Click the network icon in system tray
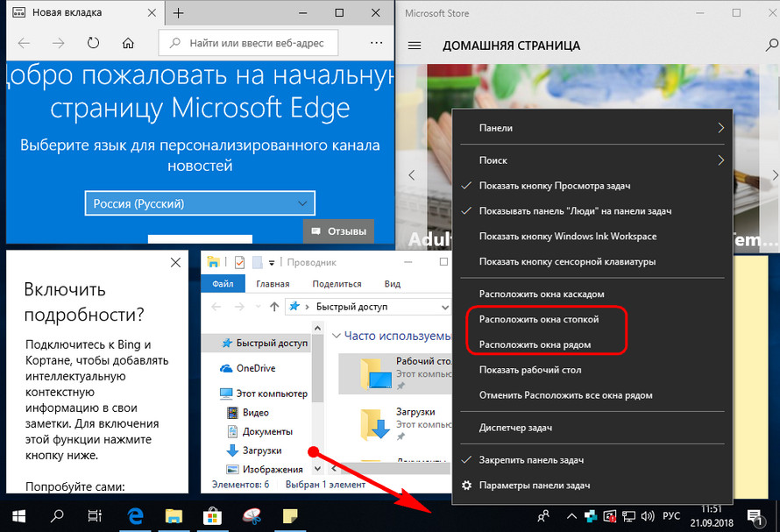Screen dimensions: 780x532 pos(628,516)
